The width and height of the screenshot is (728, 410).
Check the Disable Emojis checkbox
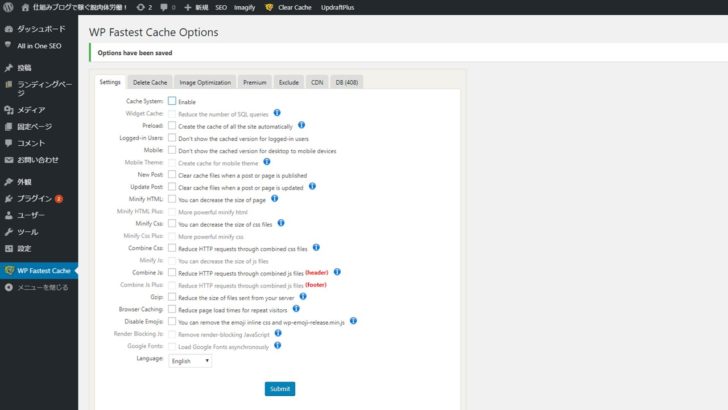coord(172,322)
